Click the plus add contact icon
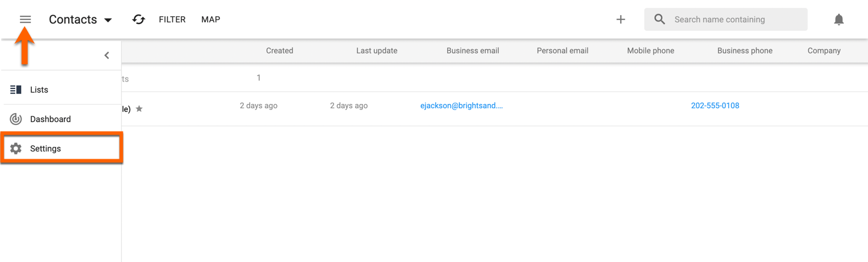The image size is (868, 262). 621,19
